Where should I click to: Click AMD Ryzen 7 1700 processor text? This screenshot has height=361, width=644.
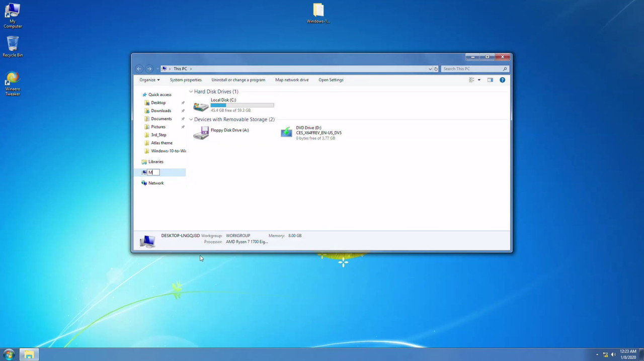(x=247, y=242)
